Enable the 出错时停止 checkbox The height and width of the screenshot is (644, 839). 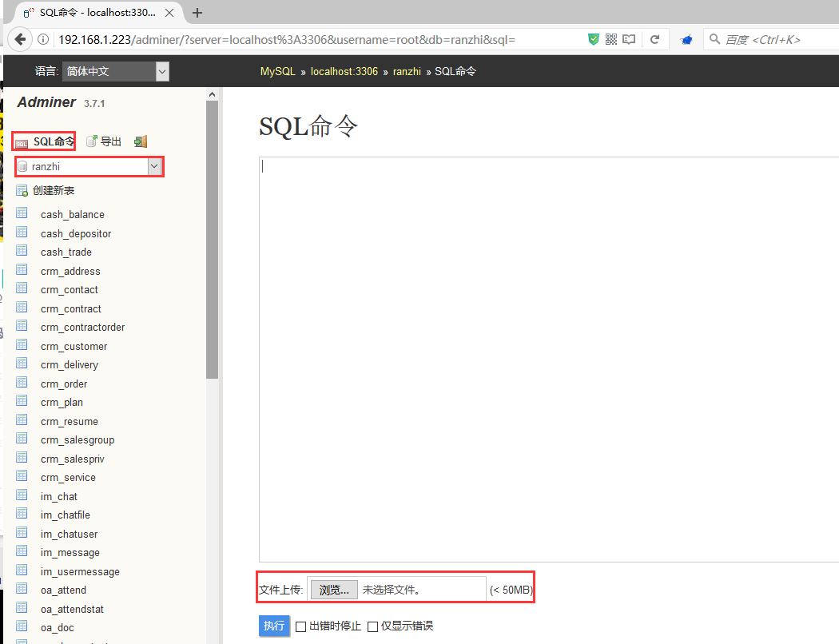click(x=301, y=626)
